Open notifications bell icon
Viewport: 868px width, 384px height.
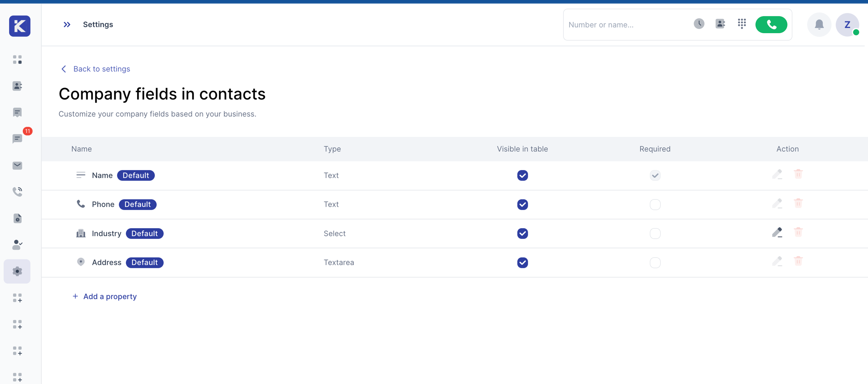819,25
